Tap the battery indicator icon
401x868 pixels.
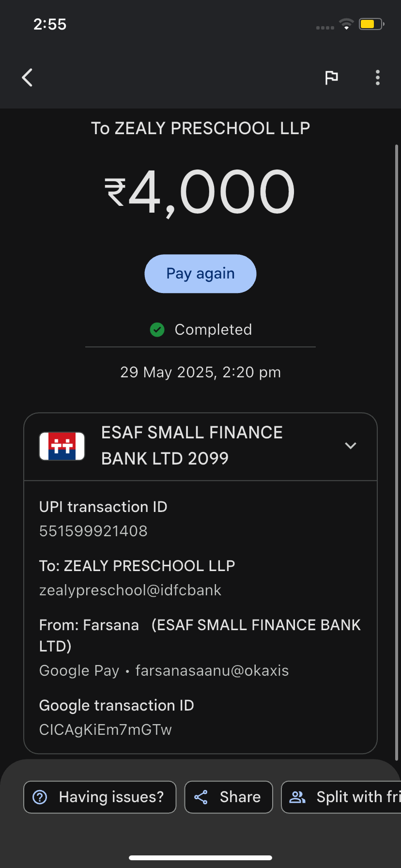[x=371, y=24]
